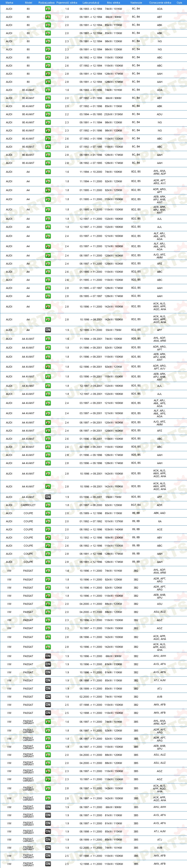Image resolution: width=187 pixels, height=868 pixels.
Task: Click petrol icon in PASSAT 3B2 2.3 row starting 10.1997
Action: pyautogui.click(x=48, y=628)
